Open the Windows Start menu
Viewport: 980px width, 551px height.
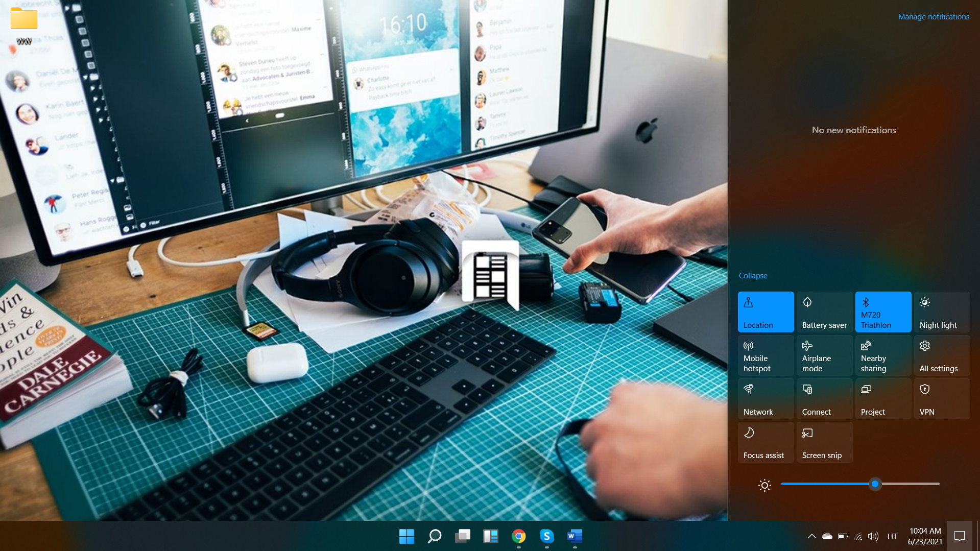tap(407, 536)
